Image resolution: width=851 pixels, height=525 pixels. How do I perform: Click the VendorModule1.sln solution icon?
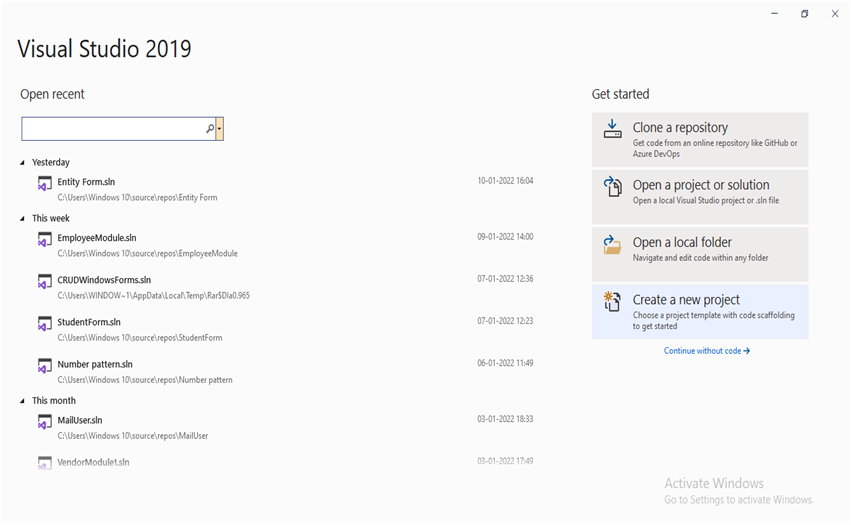(x=44, y=463)
